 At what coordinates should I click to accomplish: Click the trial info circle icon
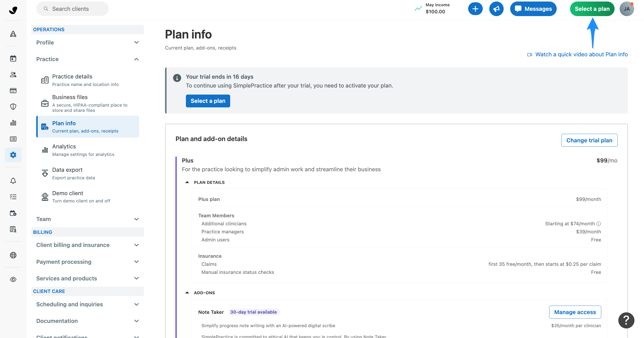(177, 78)
